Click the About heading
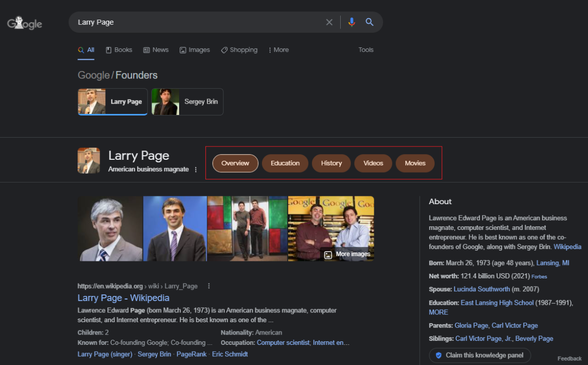Image resolution: width=588 pixels, height=365 pixels. coord(440,202)
